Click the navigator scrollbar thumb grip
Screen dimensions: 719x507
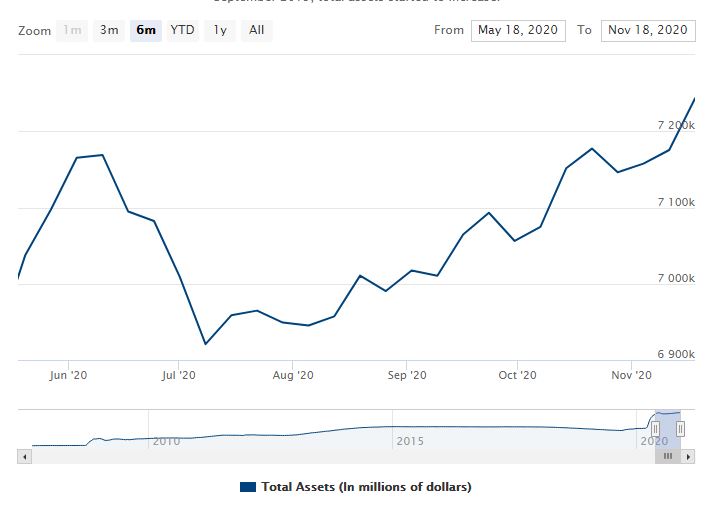pyautogui.click(x=668, y=457)
